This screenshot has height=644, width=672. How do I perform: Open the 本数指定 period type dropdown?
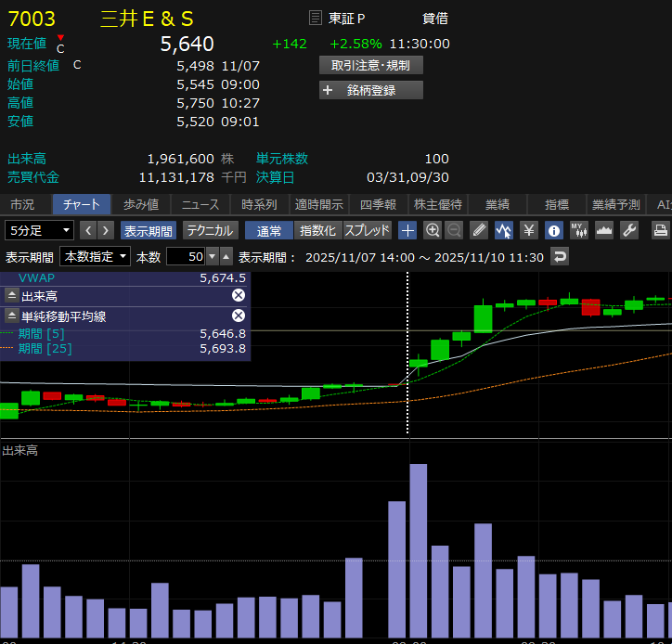(x=95, y=257)
